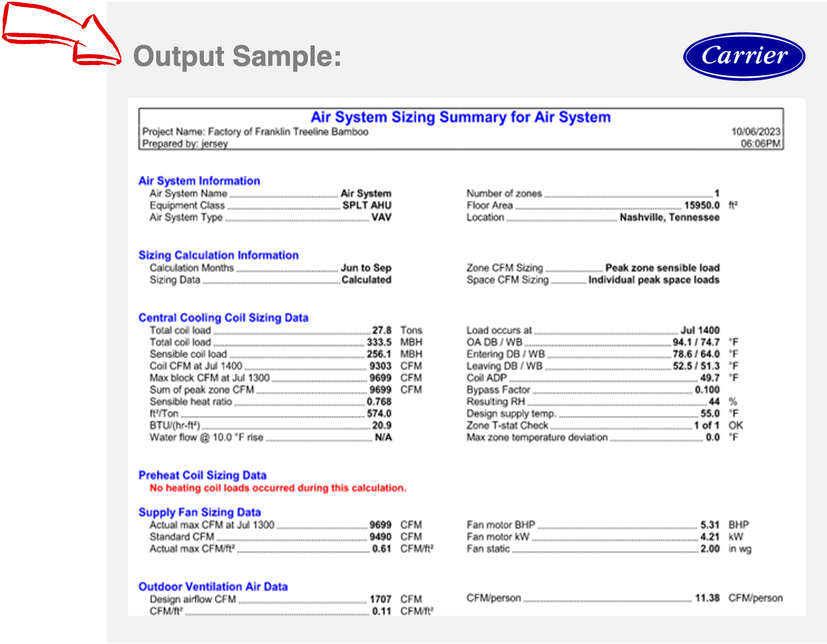The height and width of the screenshot is (644, 827).
Task: Click the Equipment Class value 'SPLT AHU'
Action: [367, 205]
